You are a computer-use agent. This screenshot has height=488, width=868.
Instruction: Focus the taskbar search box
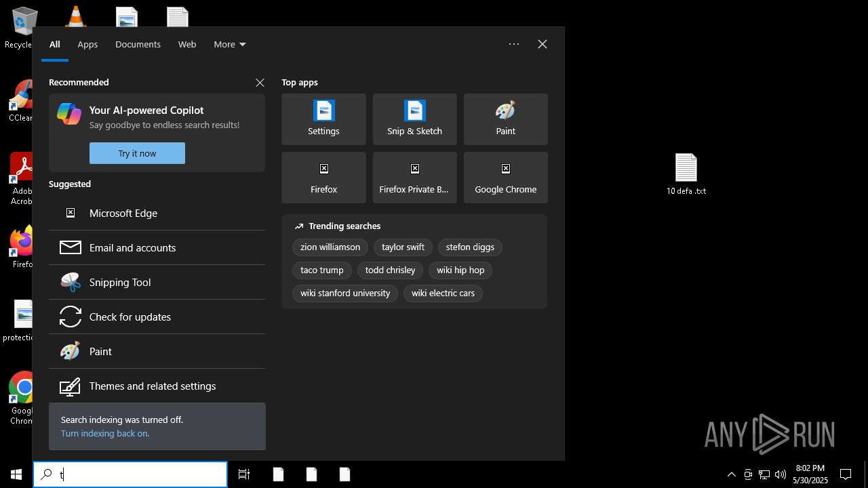130,474
